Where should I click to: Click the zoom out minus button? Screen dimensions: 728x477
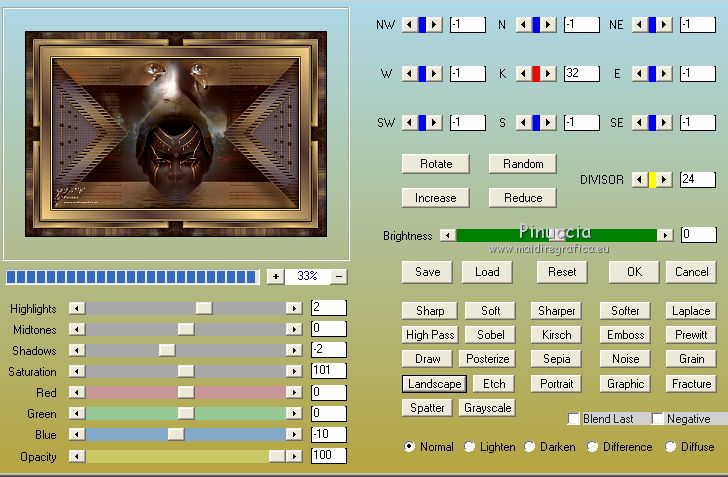coord(340,276)
